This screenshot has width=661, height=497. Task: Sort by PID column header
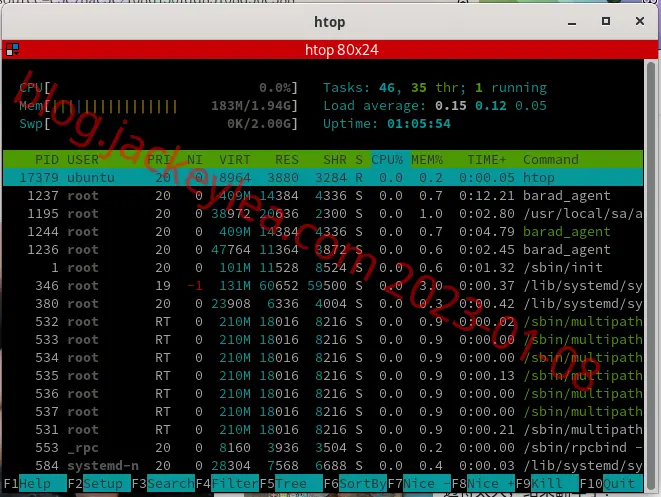coord(46,160)
